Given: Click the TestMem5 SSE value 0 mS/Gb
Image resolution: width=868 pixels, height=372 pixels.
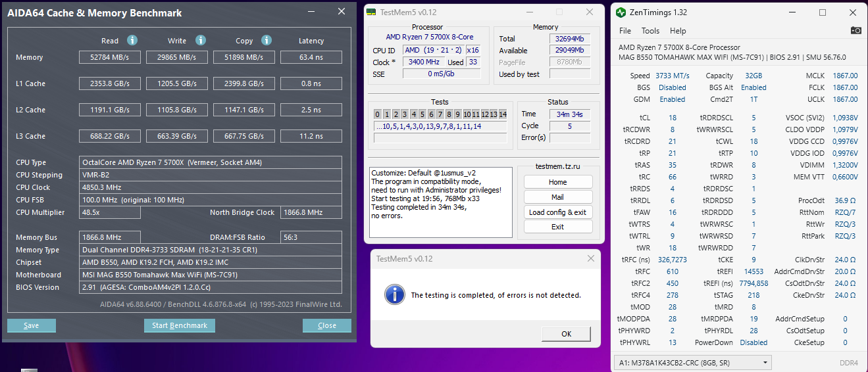Looking at the screenshot, I should click(x=440, y=74).
